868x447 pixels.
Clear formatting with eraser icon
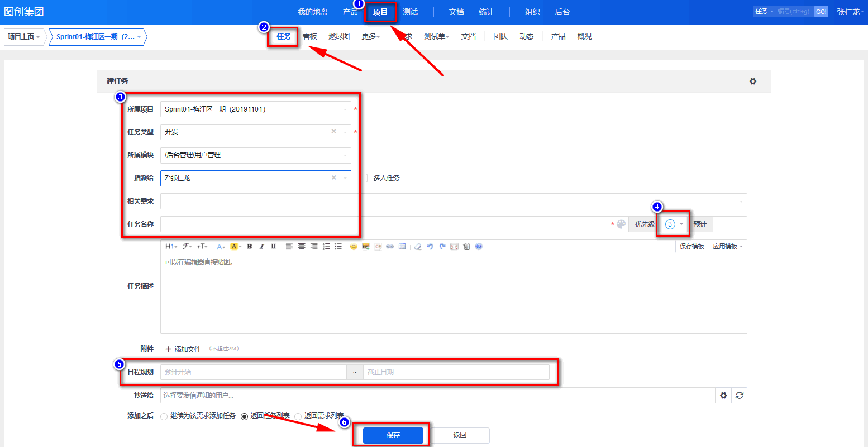(x=418, y=246)
